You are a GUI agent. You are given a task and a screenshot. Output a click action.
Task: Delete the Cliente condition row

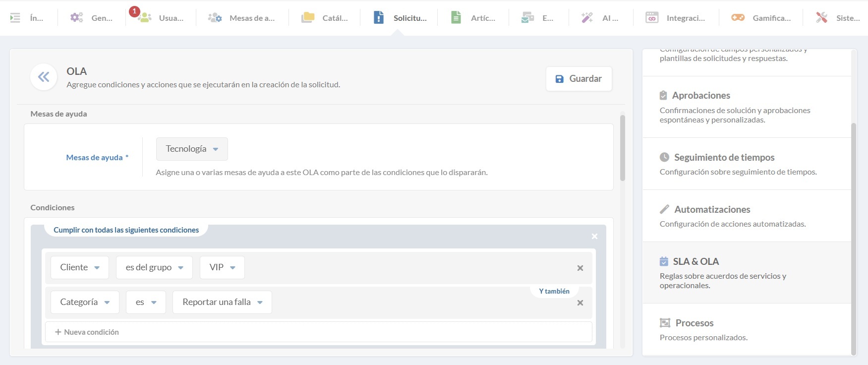point(580,268)
